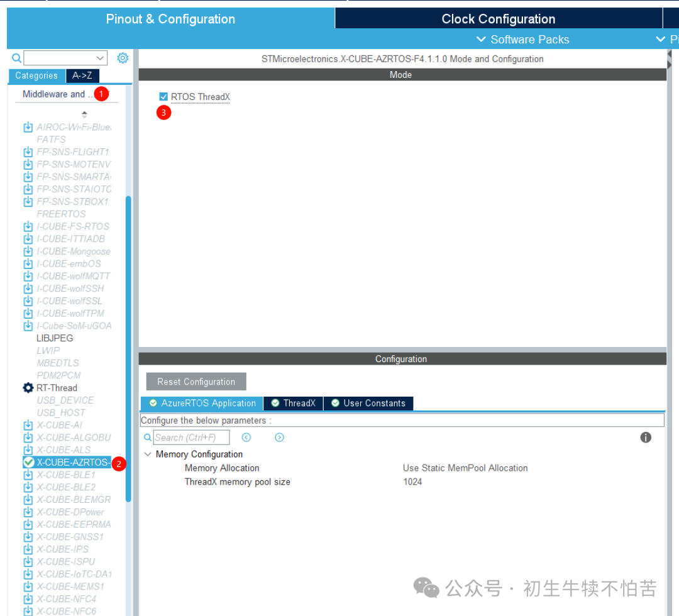Toggle the Middleware category expander arrows
Viewport: 679px width, 616px height.
[84, 114]
